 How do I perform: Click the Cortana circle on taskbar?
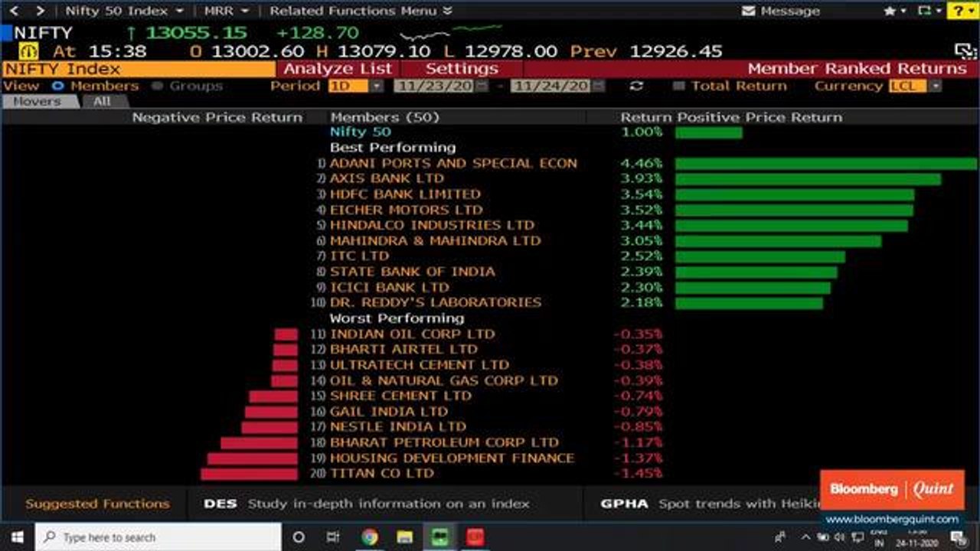pyautogui.click(x=299, y=537)
